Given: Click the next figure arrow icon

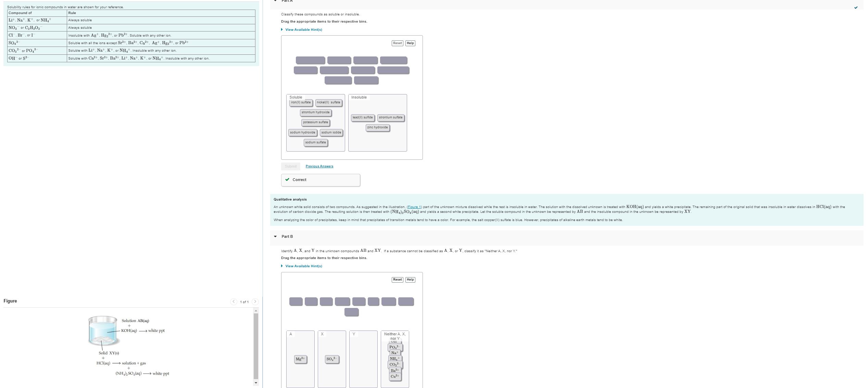Looking at the screenshot, I should (x=255, y=301).
